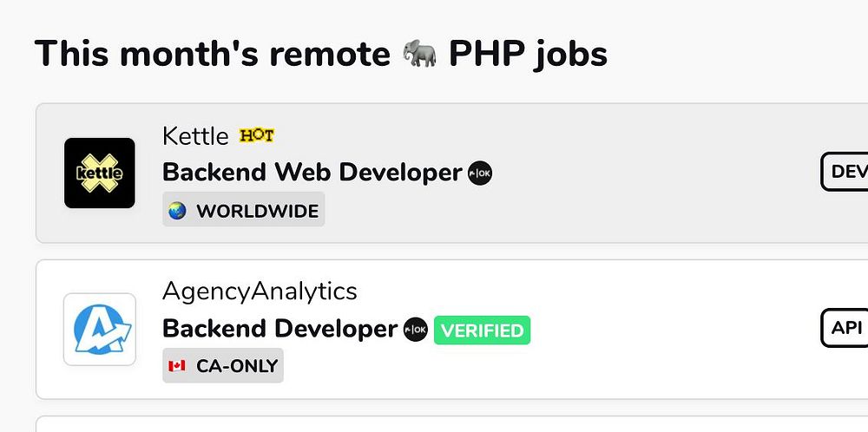Select the API tag on AgencyAnalytics' job
The width and height of the screenshot is (868, 432).
pyautogui.click(x=845, y=328)
